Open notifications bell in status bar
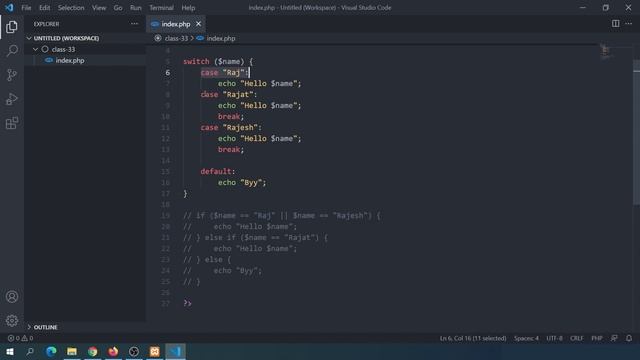This screenshot has width=640, height=360. point(629,338)
